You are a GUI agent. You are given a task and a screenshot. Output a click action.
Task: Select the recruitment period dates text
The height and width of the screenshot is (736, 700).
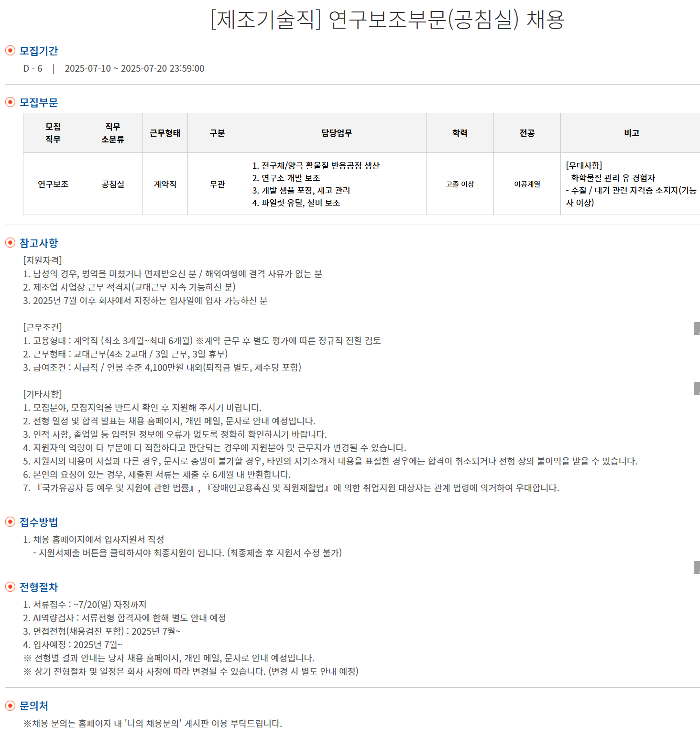click(134, 68)
